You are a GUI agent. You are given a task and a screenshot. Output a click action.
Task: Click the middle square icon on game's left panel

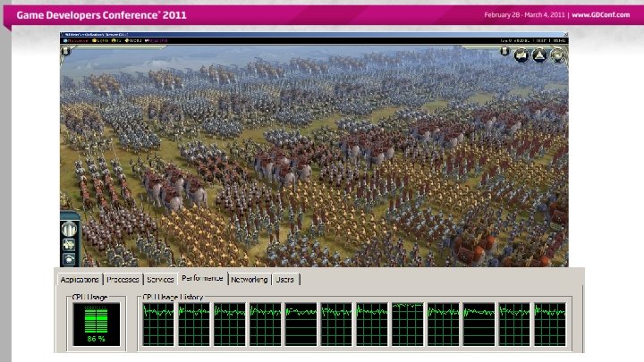[x=69, y=245]
